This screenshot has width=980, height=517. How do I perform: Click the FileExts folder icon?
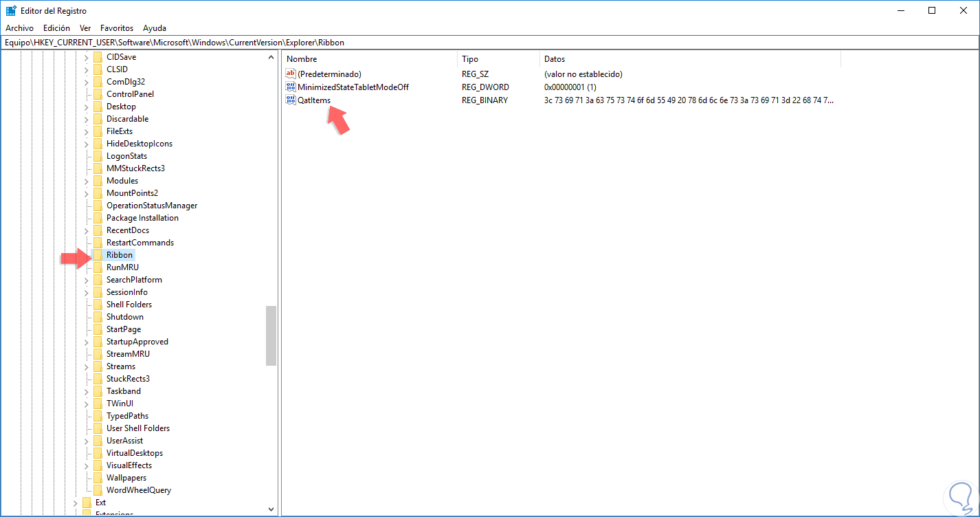(98, 131)
